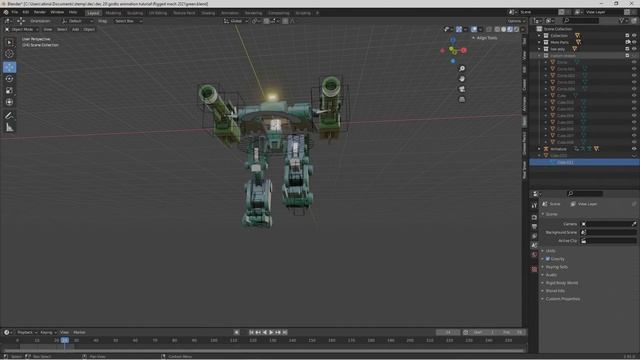Image resolution: width=640 pixels, height=360 pixels.
Task: Open the Output properties tab icon
Action: coord(534,227)
